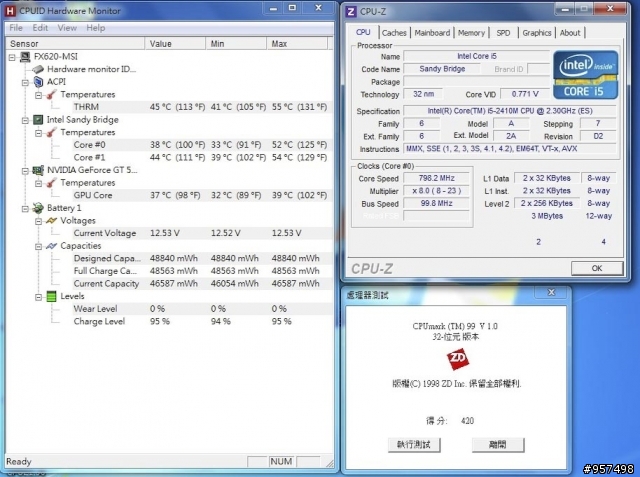Click the Multiplier x 8.0 field

pos(436,191)
